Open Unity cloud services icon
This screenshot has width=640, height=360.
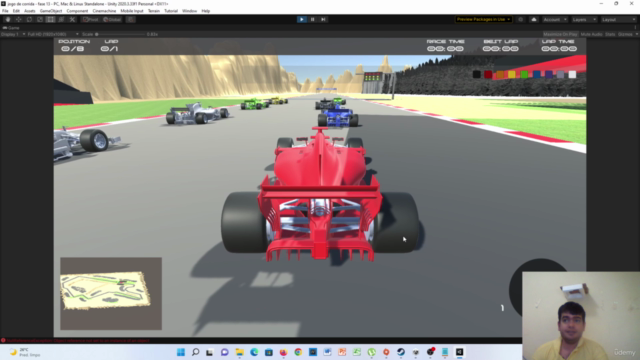pos(533,19)
